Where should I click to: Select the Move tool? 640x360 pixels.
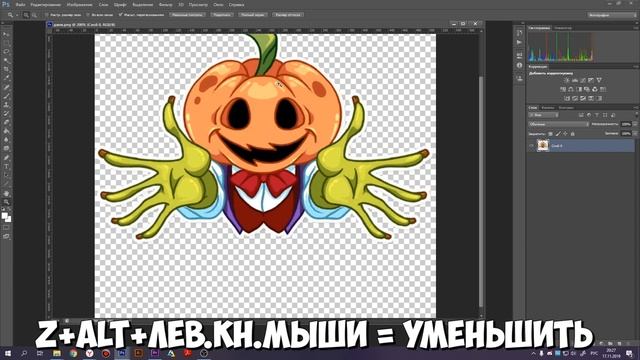[6, 34]
